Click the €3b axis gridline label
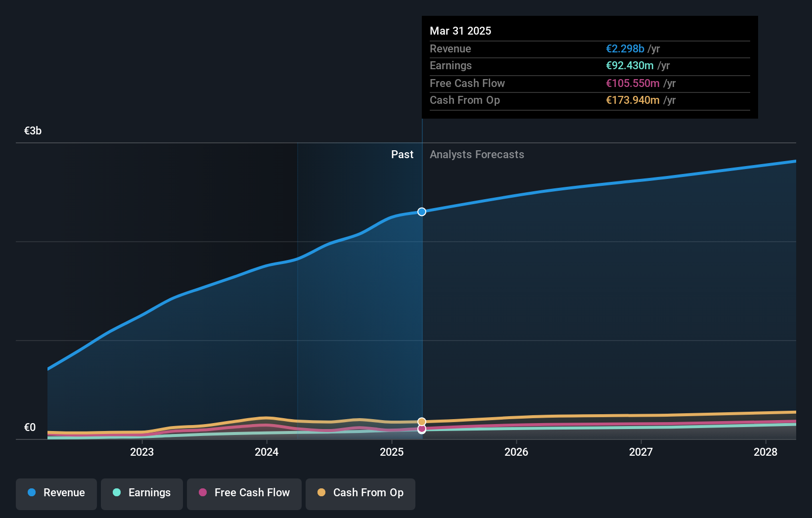The width and height of the screenshot is (812, 518). [32, 130]
